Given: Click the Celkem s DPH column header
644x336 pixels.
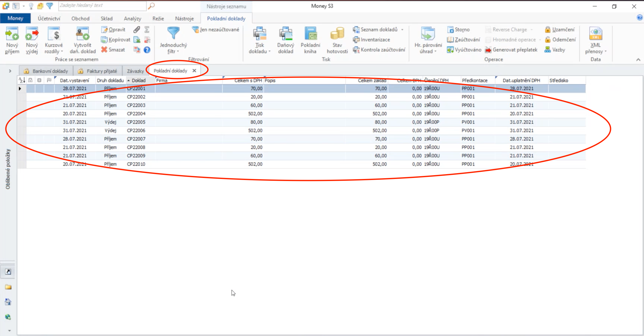Looking at the screenshot, I should 248,80.
